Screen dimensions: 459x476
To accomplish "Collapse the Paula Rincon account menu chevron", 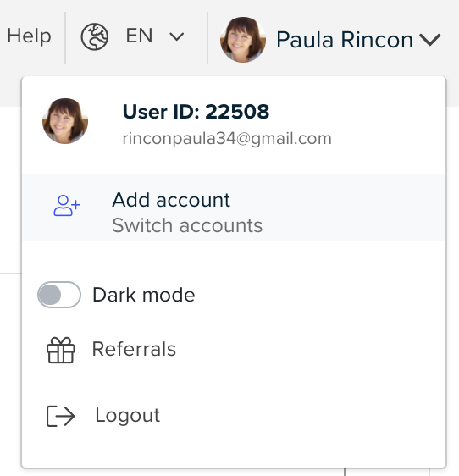I will (430, 40).
